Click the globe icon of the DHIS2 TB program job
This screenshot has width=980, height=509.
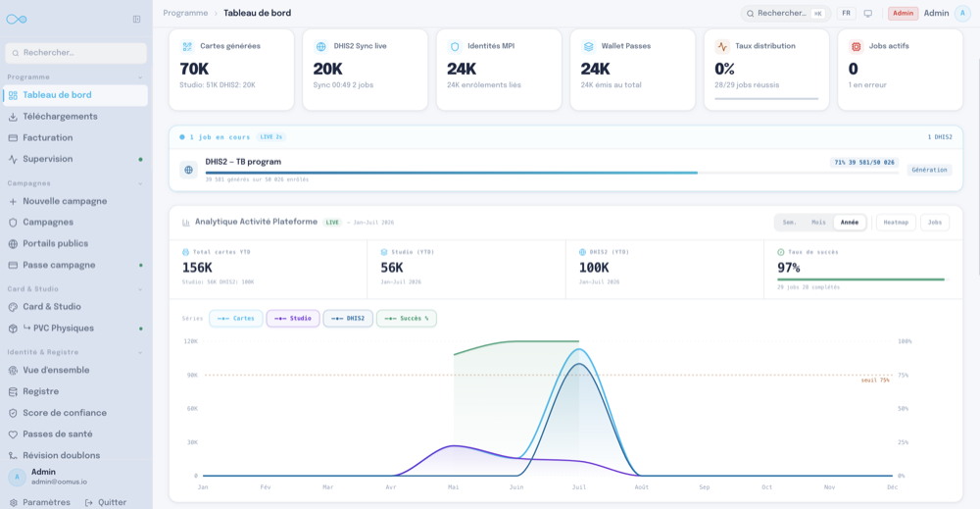point(189,170)
